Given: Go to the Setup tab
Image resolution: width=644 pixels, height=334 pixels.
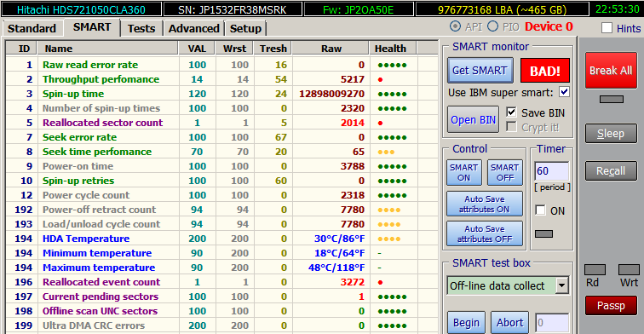Looking at the screenshot, I should tap(245, 28).
